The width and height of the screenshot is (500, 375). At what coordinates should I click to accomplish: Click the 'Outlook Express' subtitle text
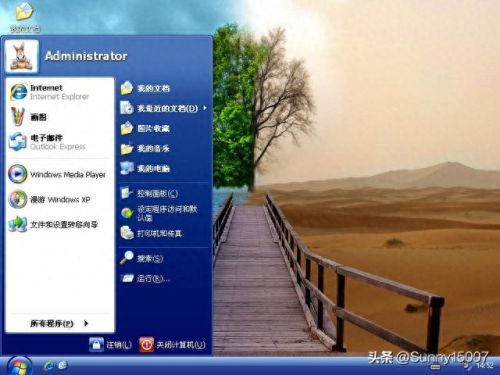point(58,147)
